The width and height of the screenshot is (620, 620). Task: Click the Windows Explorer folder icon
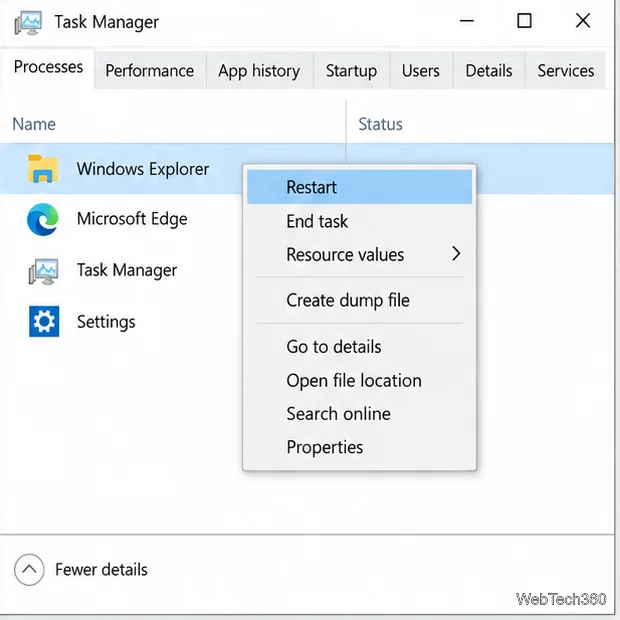[x=43, y=169]
